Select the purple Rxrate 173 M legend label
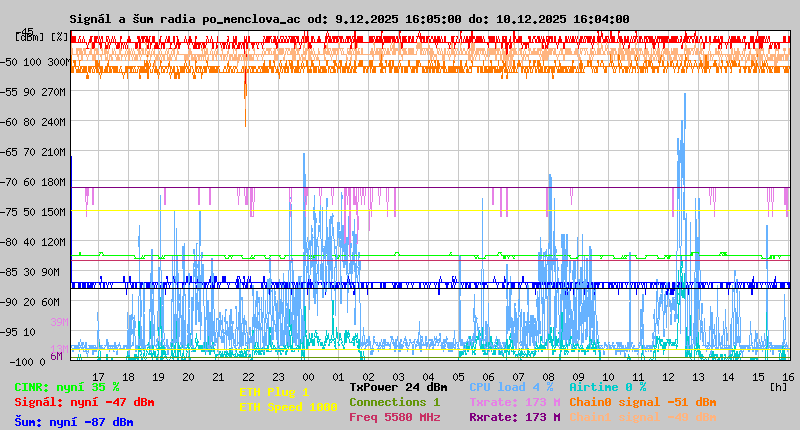 (x=514, y=417)
